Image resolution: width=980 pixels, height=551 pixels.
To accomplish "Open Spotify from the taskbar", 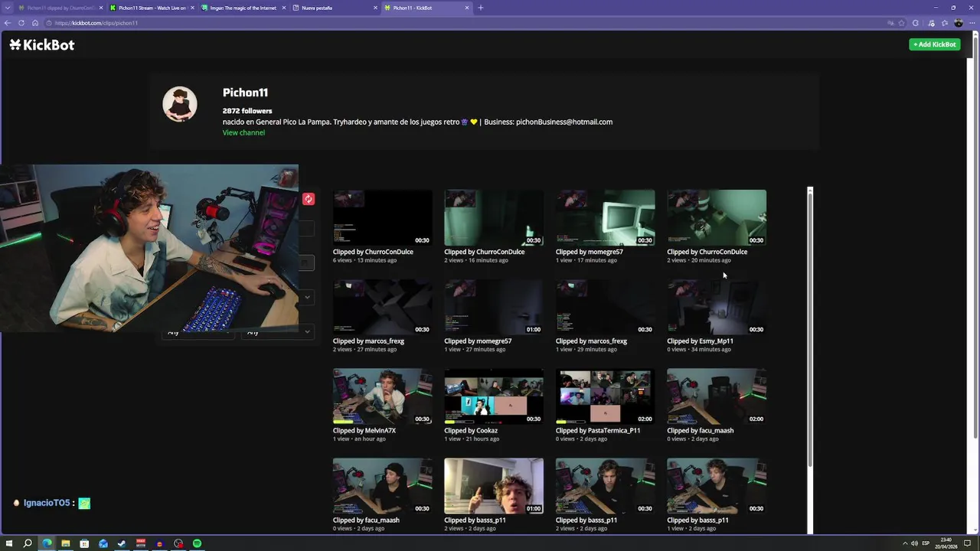I will pyautogui.click(x=197, y=543).
